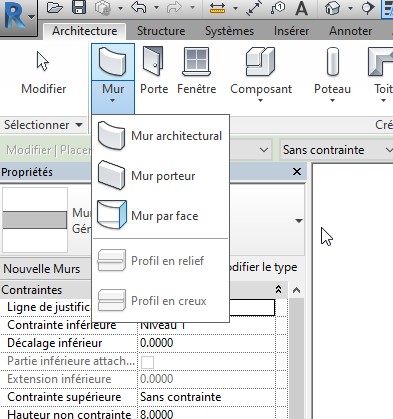Click the Décalage inférieur value 0.0000
Screen dimensions: 393x419
tap(206, 343)
